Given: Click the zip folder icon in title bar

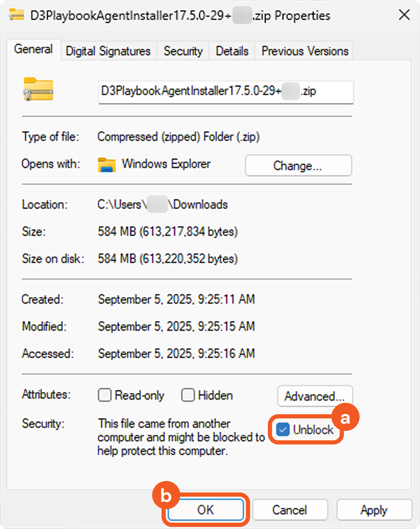Looking at the screenshot, I should point(16,15).
